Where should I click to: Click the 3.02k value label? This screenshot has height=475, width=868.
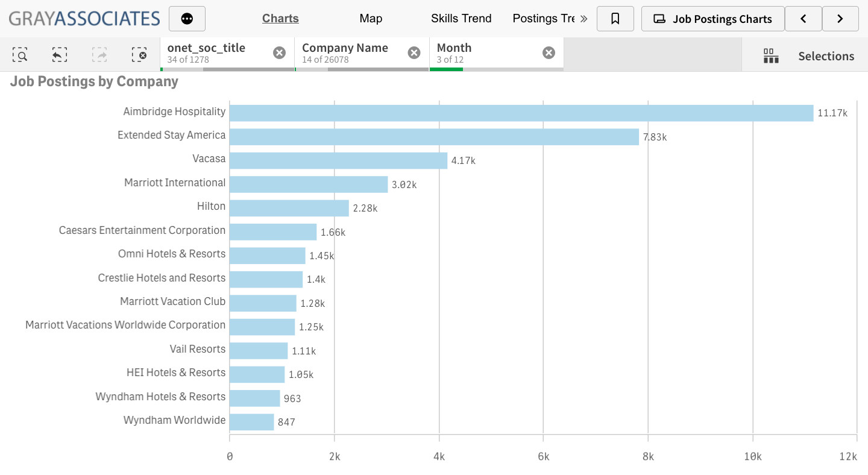[x=404, y=184]
